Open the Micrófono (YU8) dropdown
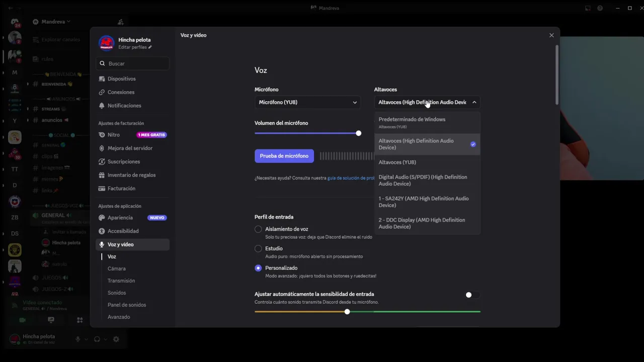The width and height of the screenshot is (644, 362). tap(307, 103)
